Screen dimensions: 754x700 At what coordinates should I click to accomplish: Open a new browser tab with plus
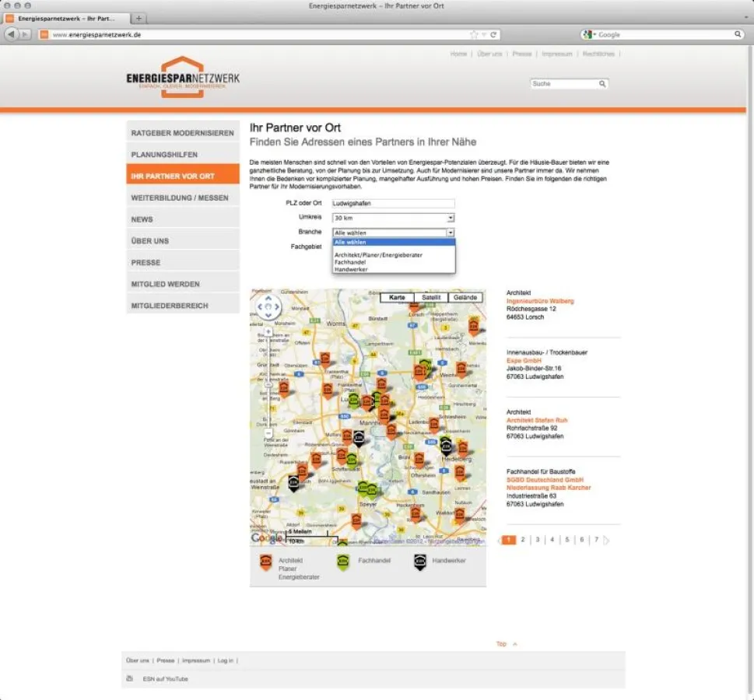coord(139,18)
